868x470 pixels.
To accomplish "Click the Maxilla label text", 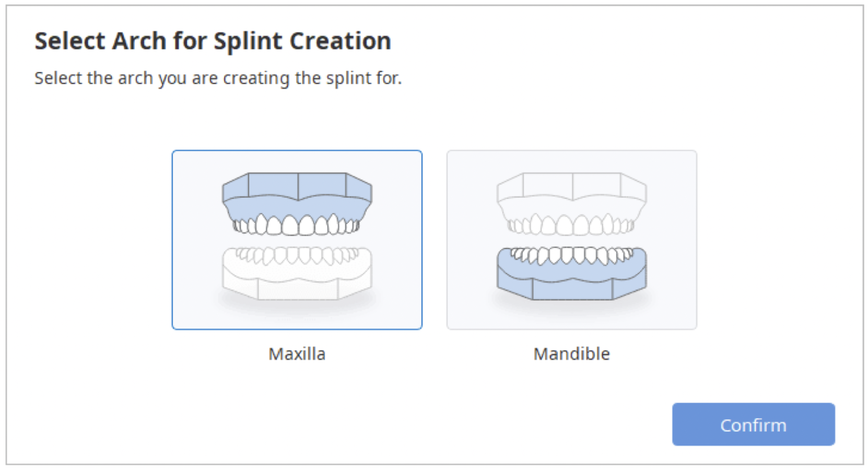I will [296, 354].
